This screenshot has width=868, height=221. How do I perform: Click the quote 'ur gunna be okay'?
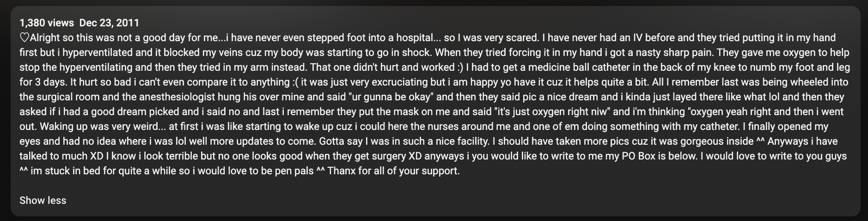point(392,97)
